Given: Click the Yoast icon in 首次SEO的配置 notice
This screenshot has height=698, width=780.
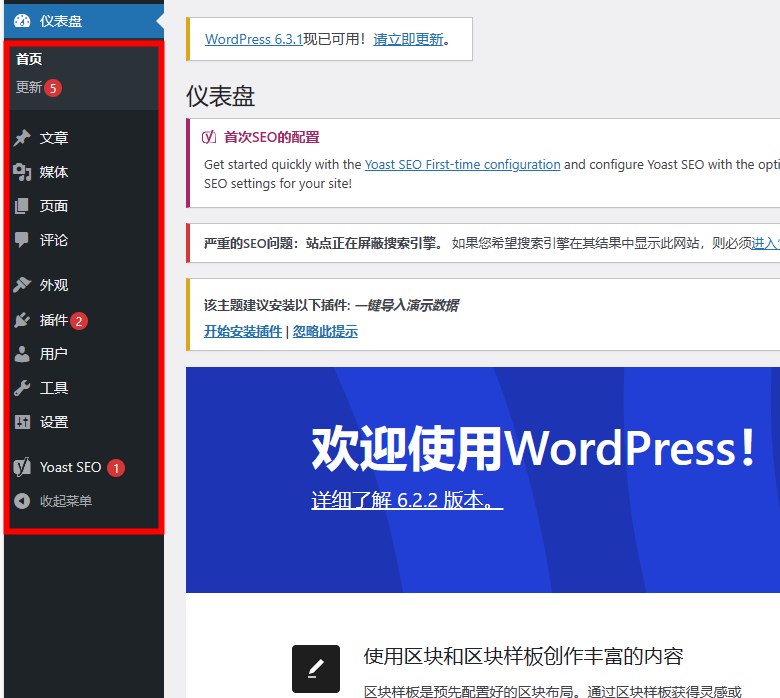Looking at the screenshot, I should (208, 137).
